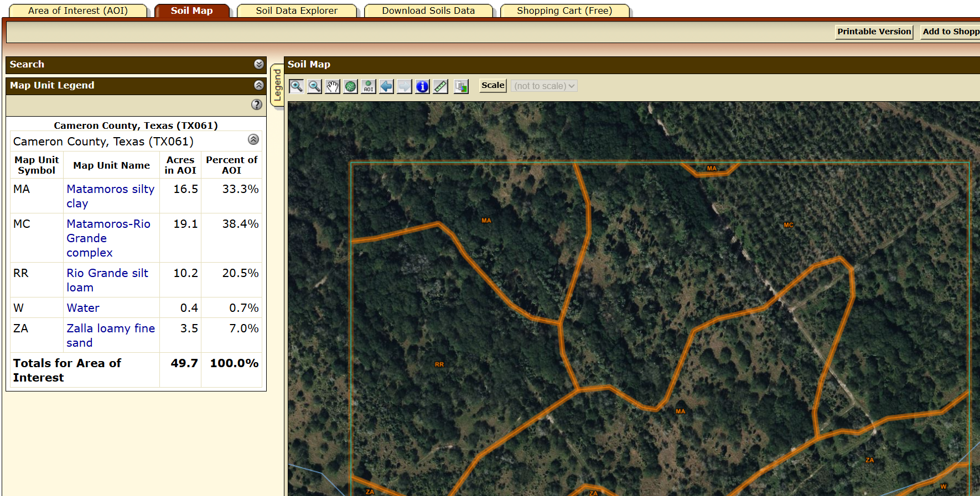The height and width of the screenshot is (496, 980).
Task: Click the Scale button
Action: tap(492, 86)
